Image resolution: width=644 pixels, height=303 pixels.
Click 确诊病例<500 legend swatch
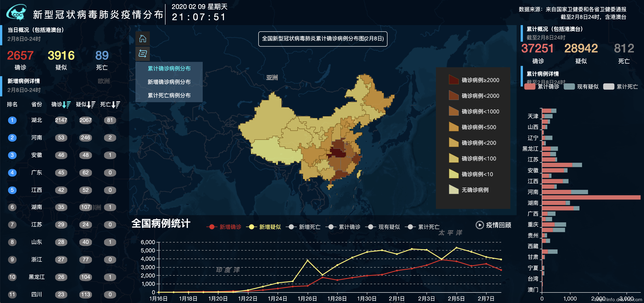tap(453, 127)
